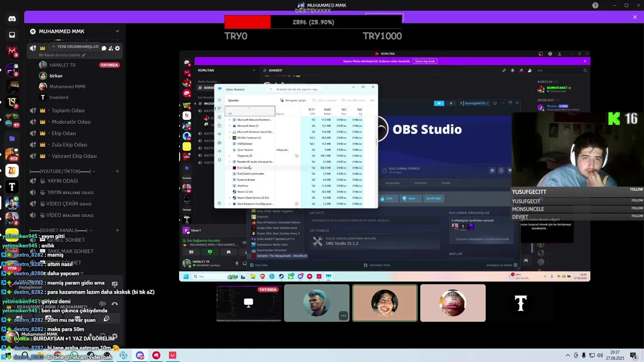
Task: Open Valorant icon in Windows taskbar
Action: coord(173,355)
